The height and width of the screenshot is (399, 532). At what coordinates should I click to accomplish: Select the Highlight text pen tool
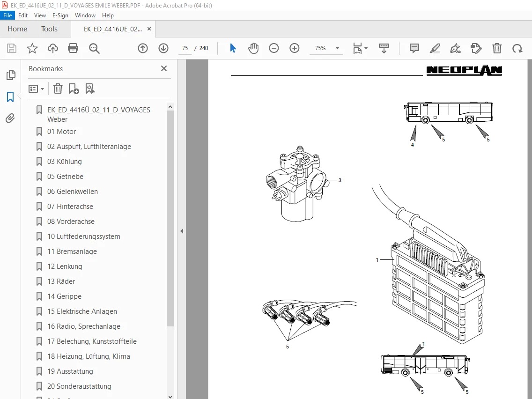pos(435,48)
